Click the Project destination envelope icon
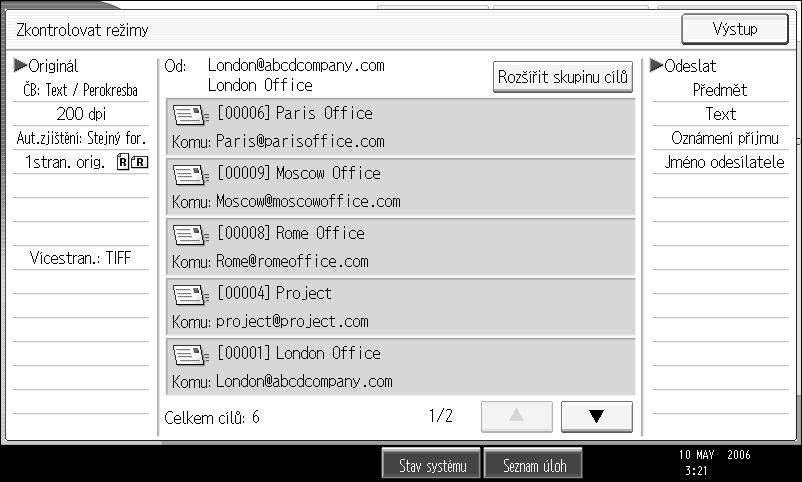 click(191, 295)
